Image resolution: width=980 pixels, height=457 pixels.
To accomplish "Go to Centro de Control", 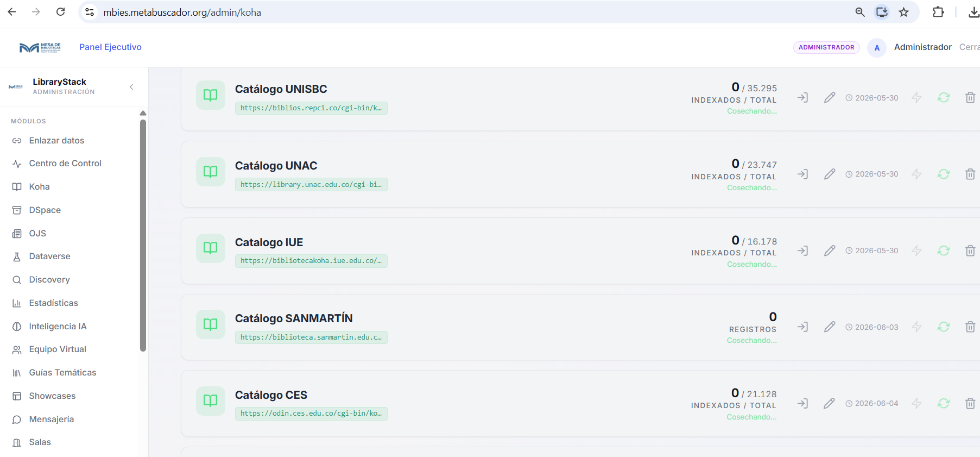I will click(x=65, y=164).
